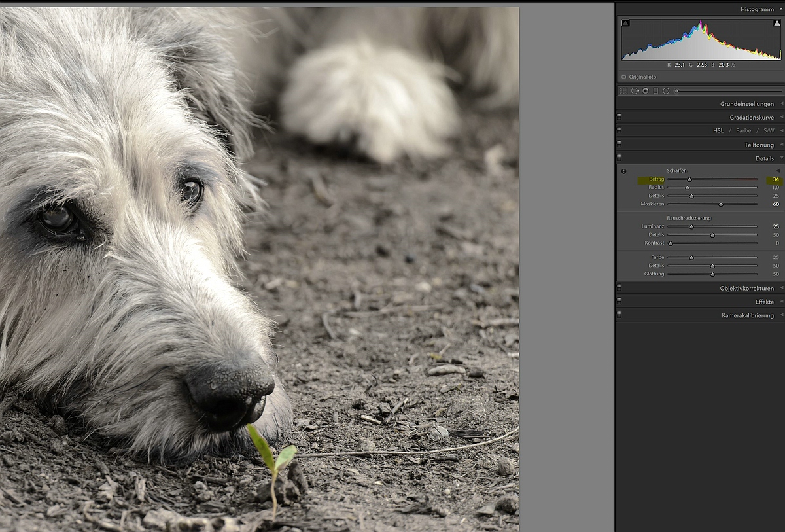Toggle the Kamerakalibrierung panel on/off switch

pyautogui.click(x=619, y=313)
